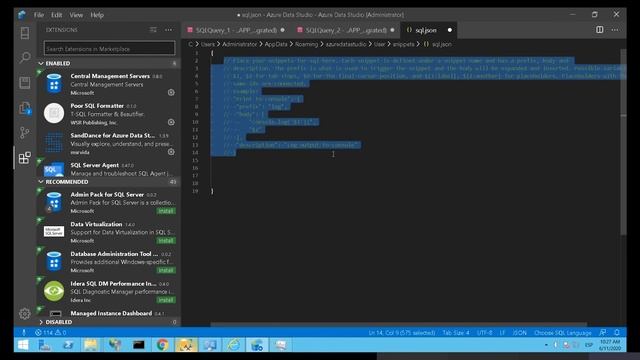Screen dimensions: 640x360
Task: Open the Extensions view icon
Action: [x=24, y=158]
